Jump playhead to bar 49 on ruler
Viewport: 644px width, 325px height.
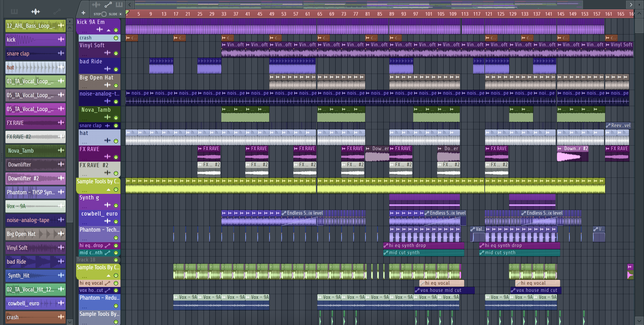[x=272, y=14]
